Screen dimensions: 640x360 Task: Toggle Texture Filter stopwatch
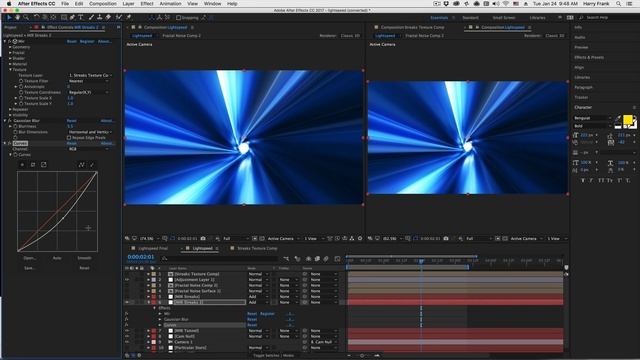tap(21, 81)
